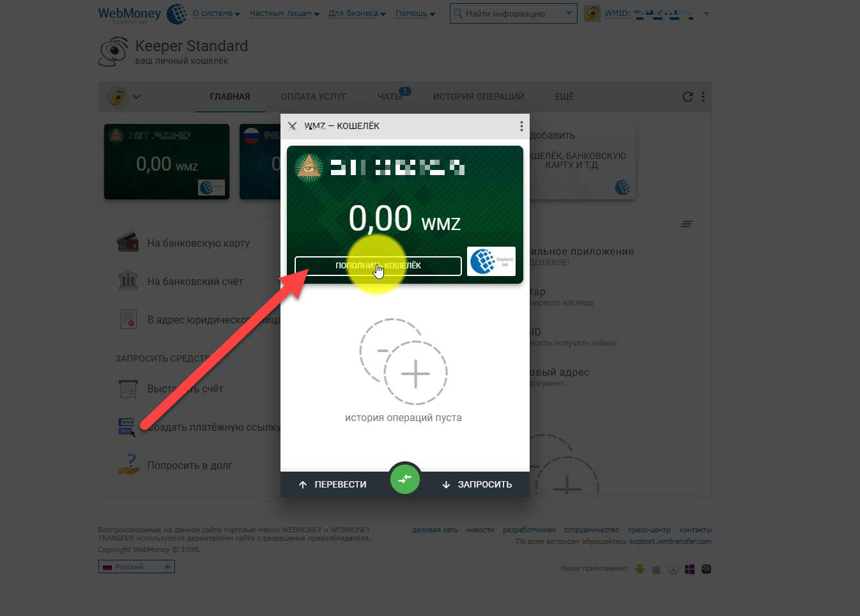Open the 'Оплата услуг' tab

[x=313, y=96]
